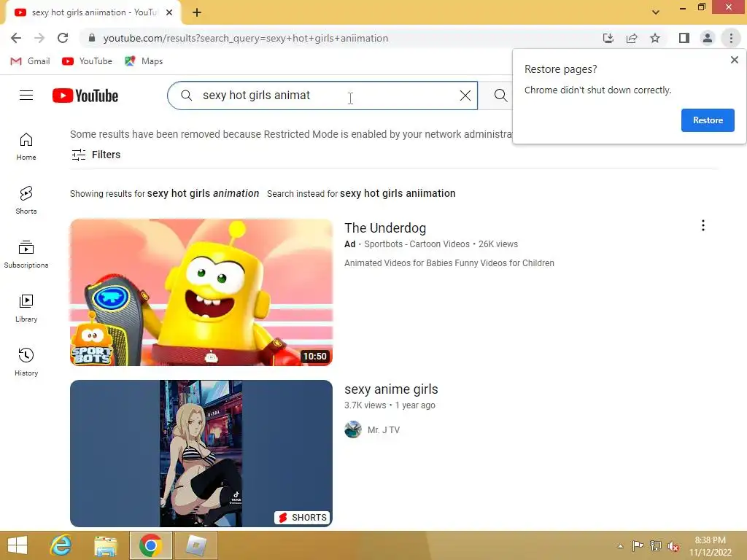
Task: Open the Roblox taskbar app
Action: click(x=196, y=545)
